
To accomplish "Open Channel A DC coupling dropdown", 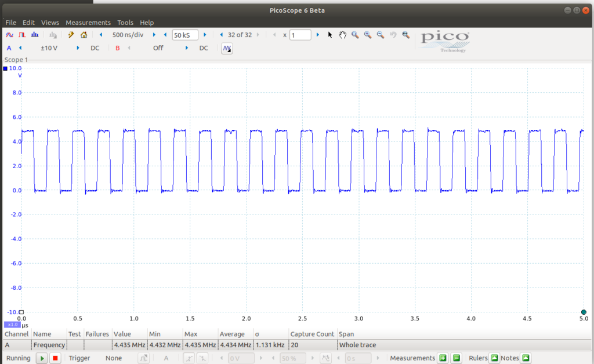I will click(95, 48).
